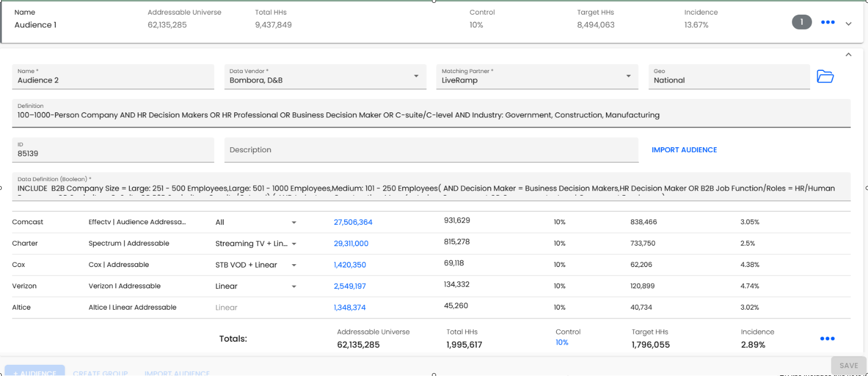Screen dimensions: 868x376
Task: Click Charter addressable universe 29,311,000
Action: (351, 244)
